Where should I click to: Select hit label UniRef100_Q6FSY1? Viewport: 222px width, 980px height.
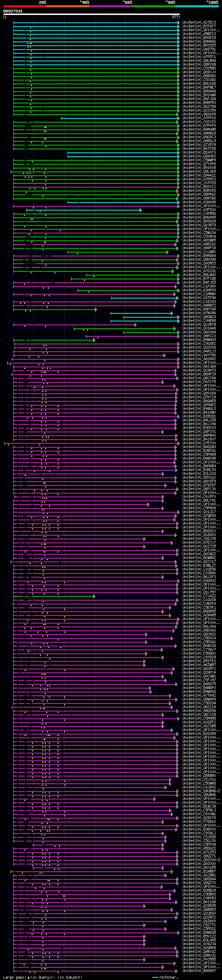(x=199, y=432)
